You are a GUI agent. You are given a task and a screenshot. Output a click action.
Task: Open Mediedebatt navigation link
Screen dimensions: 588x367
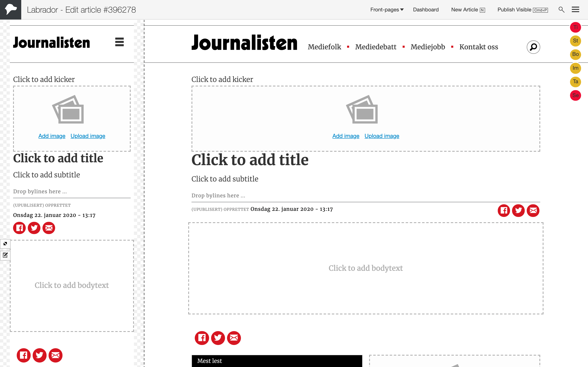point(376,47)
